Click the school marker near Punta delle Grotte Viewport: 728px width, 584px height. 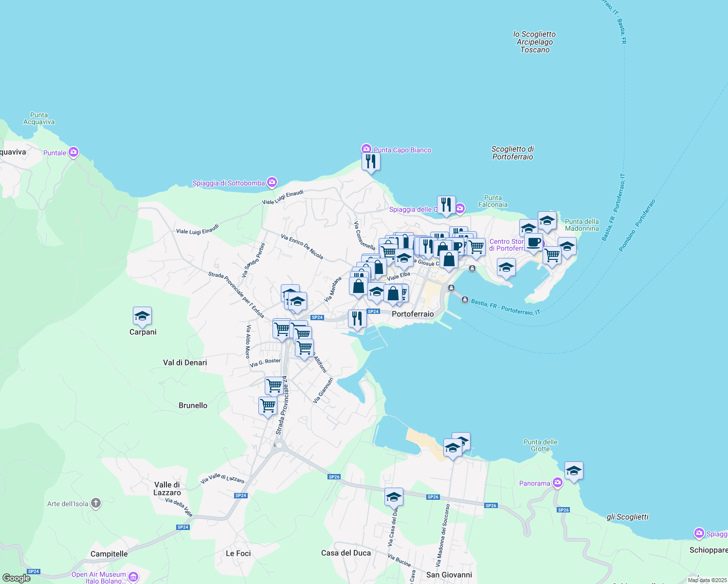(574, 472)
